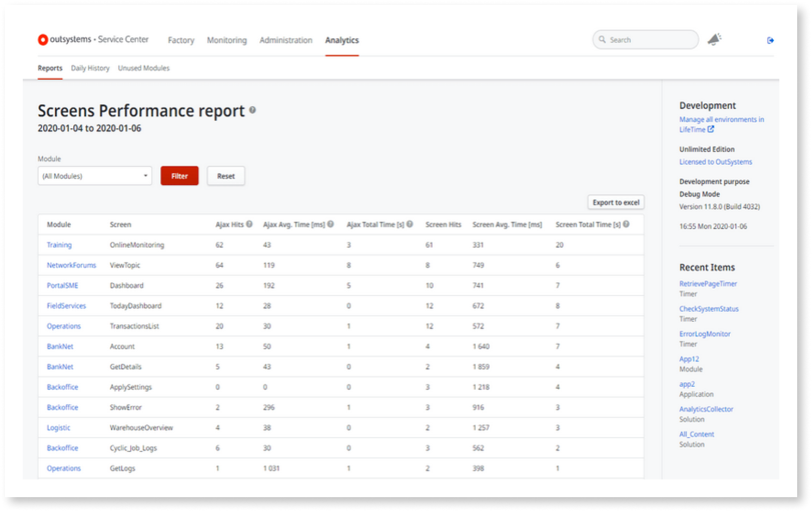Navigate to the Monitoring menu
The height and width of the screenshot is (512, 812).
(226, 40)
